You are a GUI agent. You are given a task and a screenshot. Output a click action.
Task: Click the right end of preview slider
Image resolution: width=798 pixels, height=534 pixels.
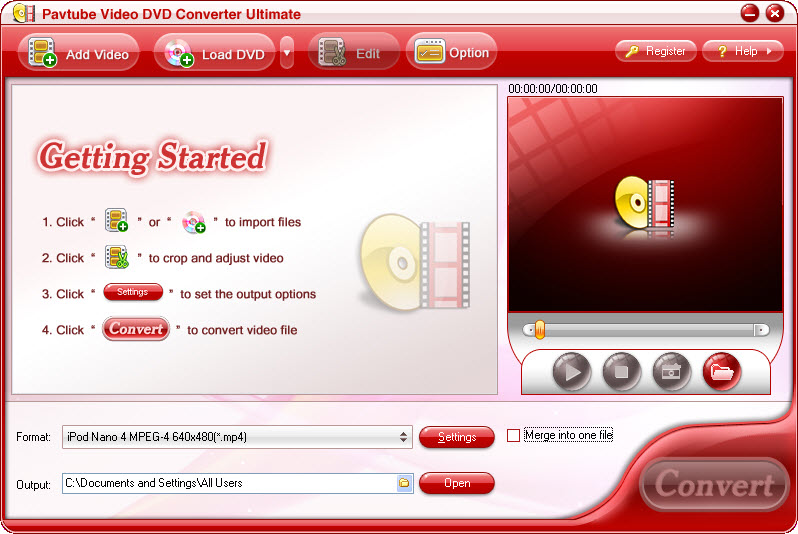[761, 330]
